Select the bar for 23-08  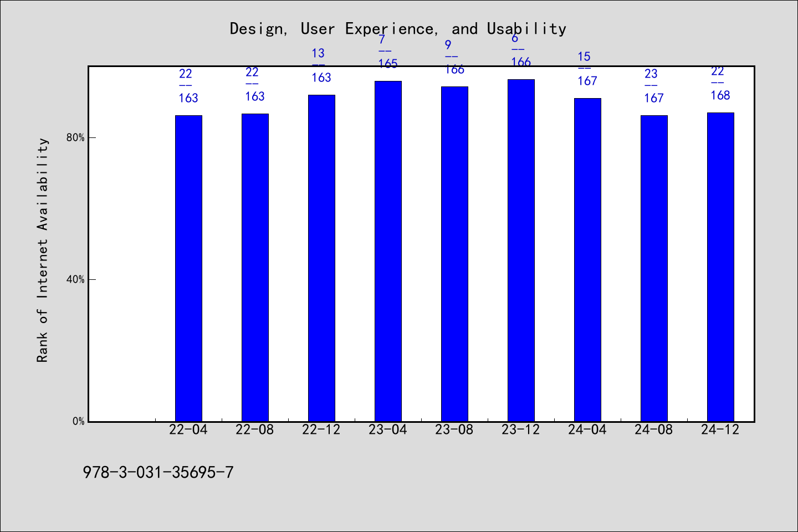click(x=454, y=254)
